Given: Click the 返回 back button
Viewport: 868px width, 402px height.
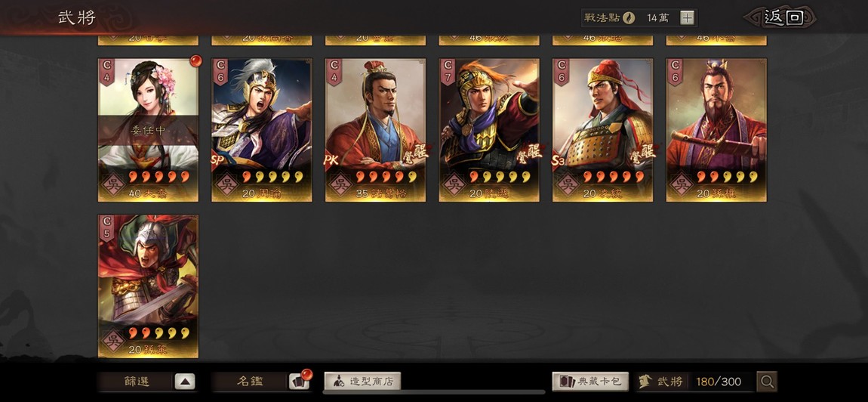Looking at the screenshot, I should tap(781, 17).
